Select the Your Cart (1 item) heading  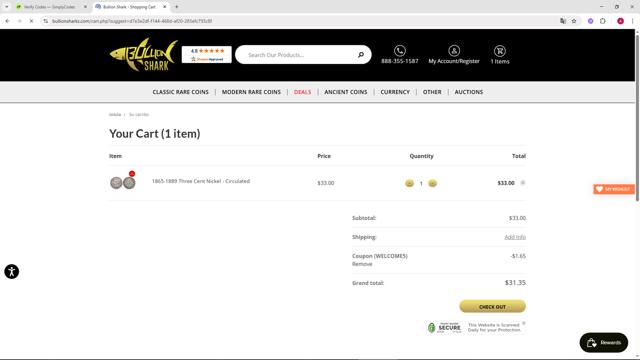155,133
